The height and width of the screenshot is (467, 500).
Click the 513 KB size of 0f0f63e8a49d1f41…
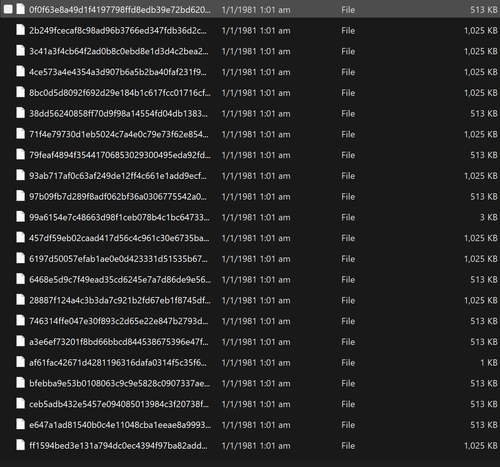pos(484,10)
